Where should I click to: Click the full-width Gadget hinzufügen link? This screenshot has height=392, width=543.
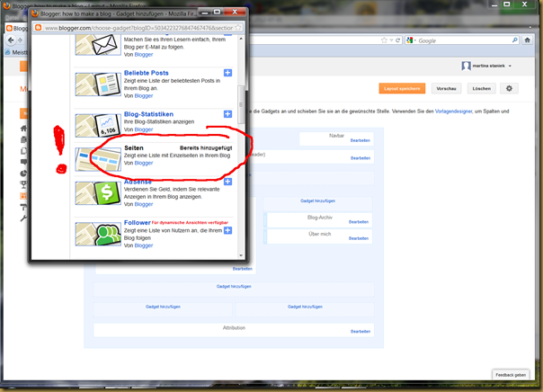pos(234,287)
